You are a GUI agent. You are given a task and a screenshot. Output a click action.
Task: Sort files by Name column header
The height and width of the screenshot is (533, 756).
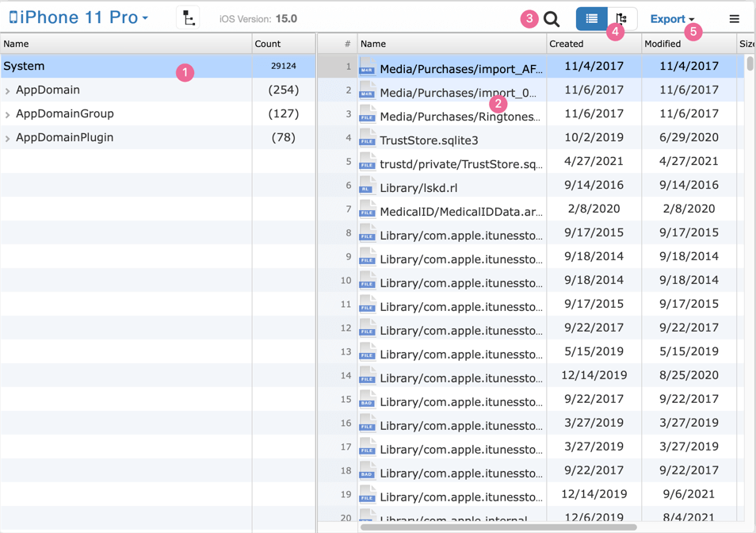click(x=452, y=44)
